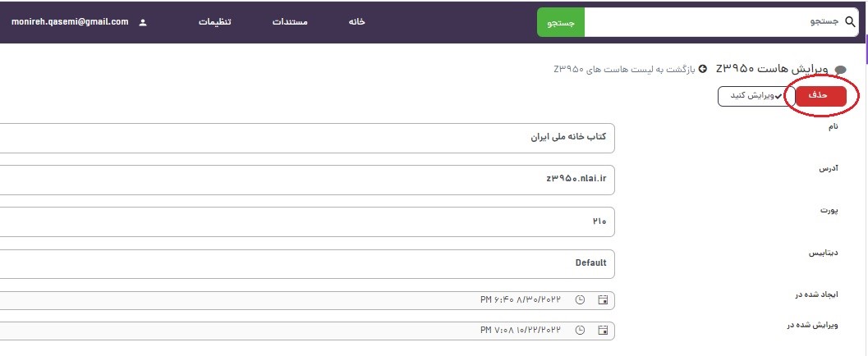The height and width of the screenshot is (356, 868).
Task: Click the back arrow circle icon
Action: pos(702,69)
